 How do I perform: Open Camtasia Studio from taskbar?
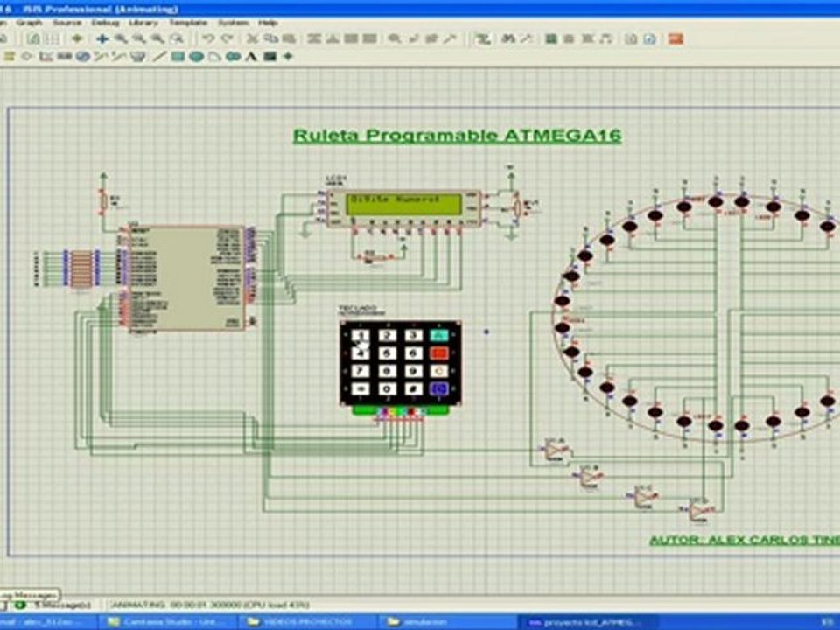pos(166,622)
